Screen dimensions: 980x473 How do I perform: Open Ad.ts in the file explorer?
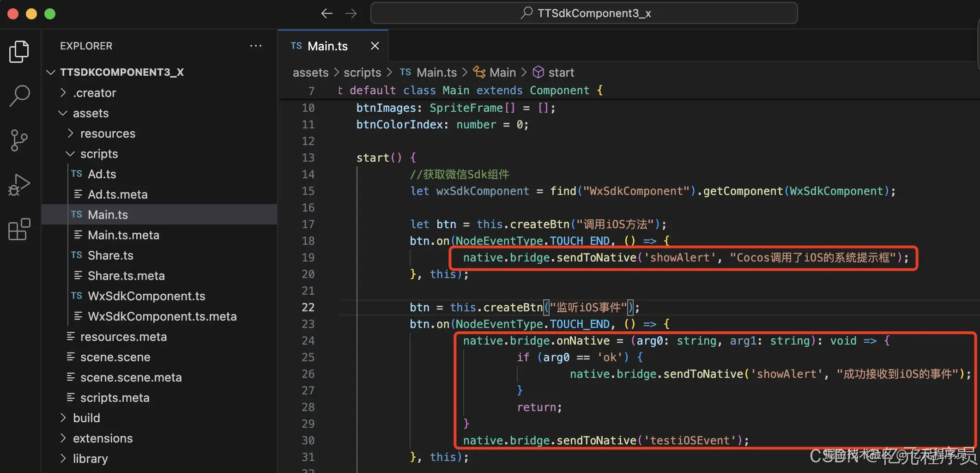(x=159, y=174)
